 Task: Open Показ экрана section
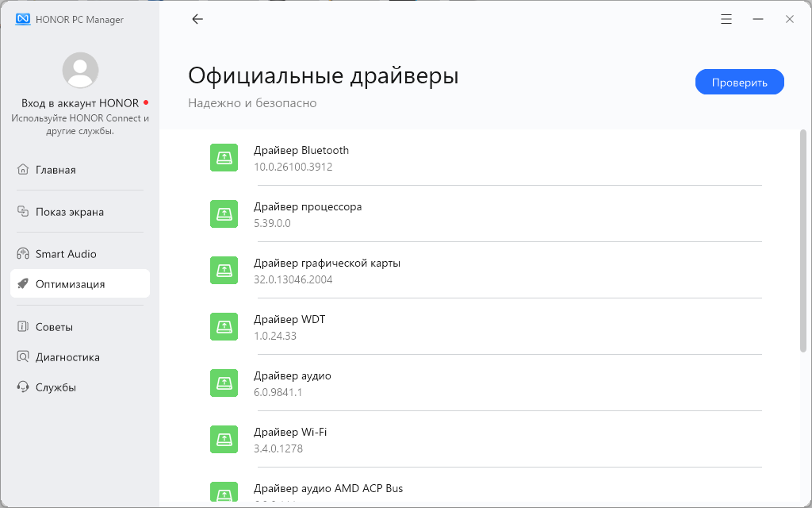pyautogui.click(x=69, y=212)
